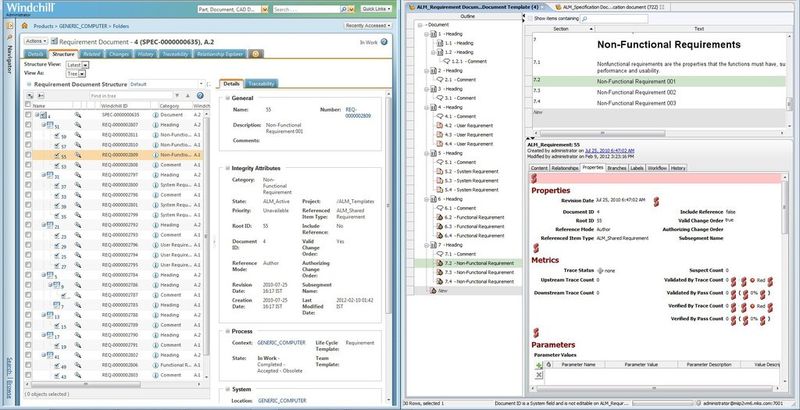The image size is (800, 410).
Task: Click magnifier icon in row REQ-0000002807
Action: (x=78, y=125)
